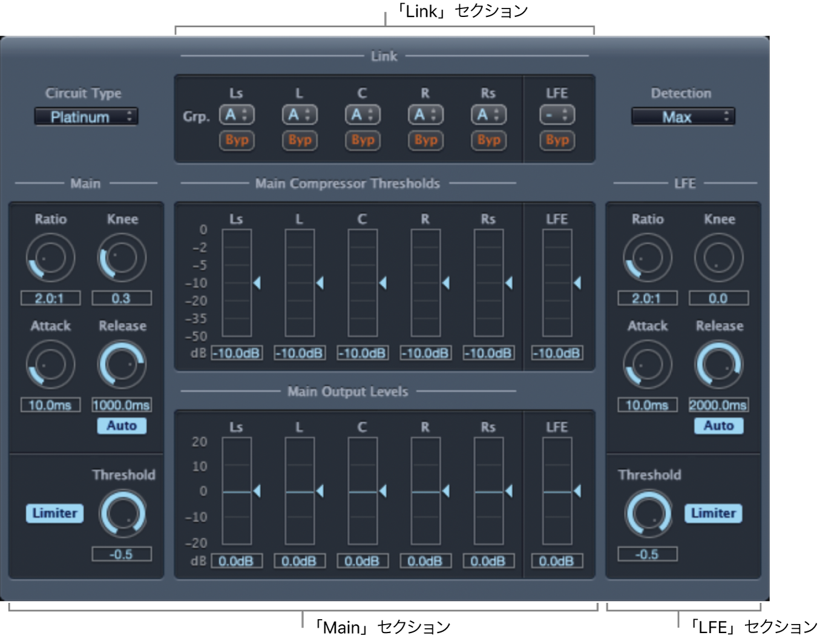
Task: Open the Detection dropdown showing Max
Action: (x=683, y=116)
